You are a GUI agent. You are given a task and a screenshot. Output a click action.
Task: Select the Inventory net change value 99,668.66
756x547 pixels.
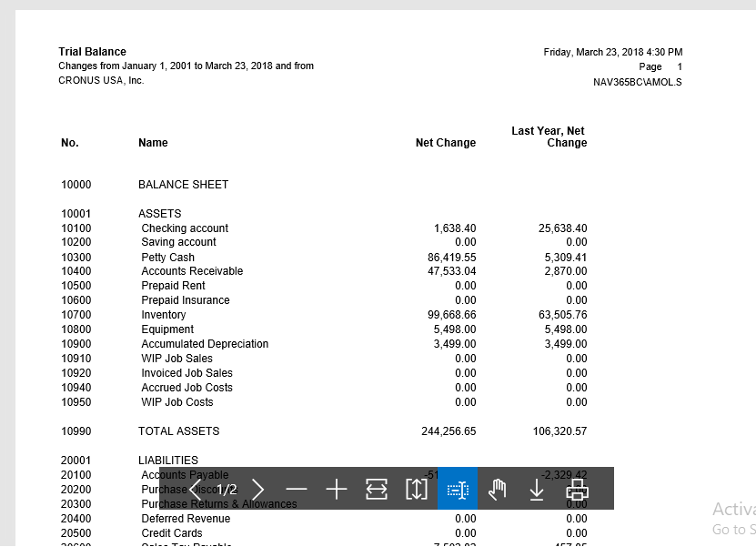click(x=451, y=315)
